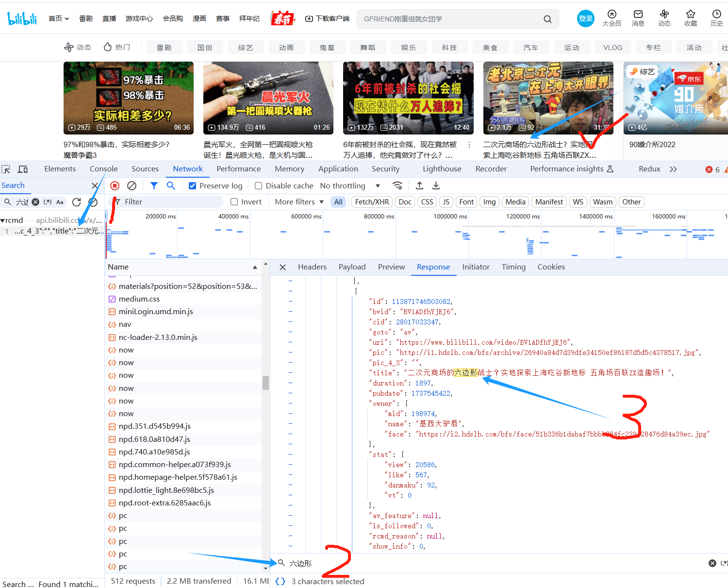Show more DevTools tabs chevron
Screen dimensions: 728x588
click(673, 169)
